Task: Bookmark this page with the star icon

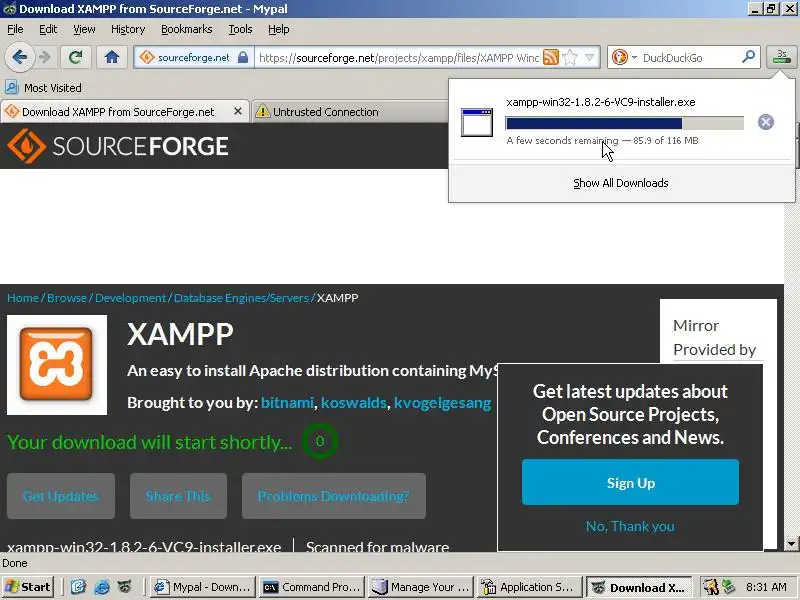Action: pyautogui.click(x=570, y=58)
